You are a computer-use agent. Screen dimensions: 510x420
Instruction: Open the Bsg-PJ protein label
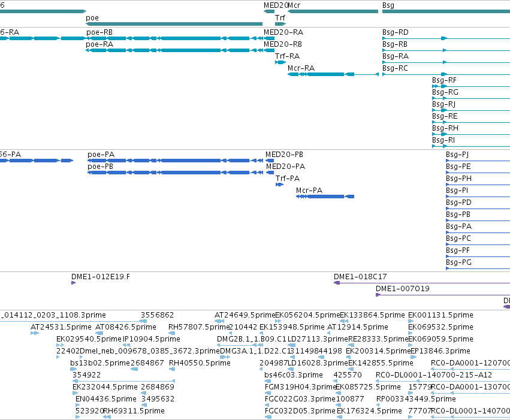tap(457, 155)
